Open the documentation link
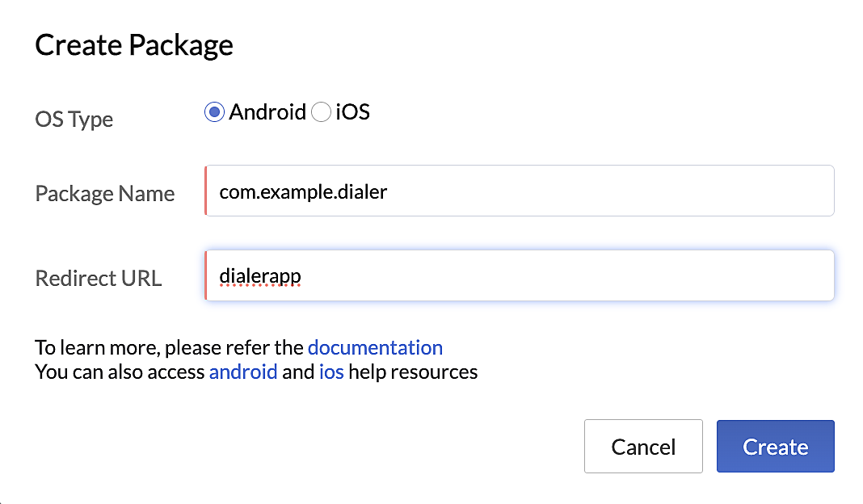Image resolution: width=863 pixels, height=504 pixels. 376,348
